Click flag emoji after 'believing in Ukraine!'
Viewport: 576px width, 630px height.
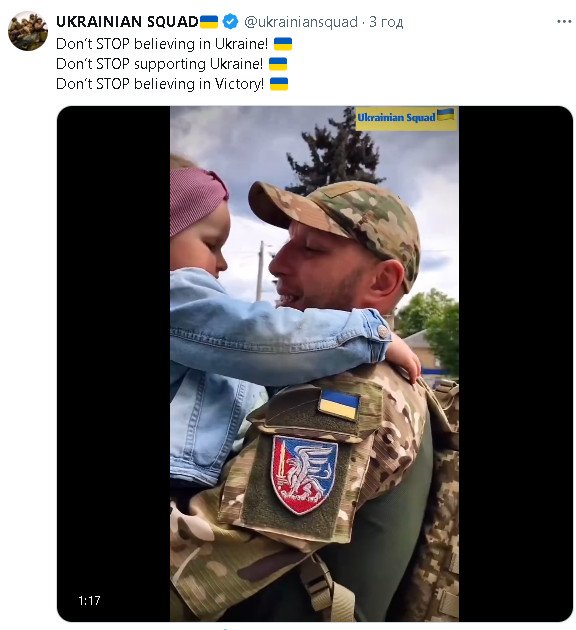tap(283, 44)
